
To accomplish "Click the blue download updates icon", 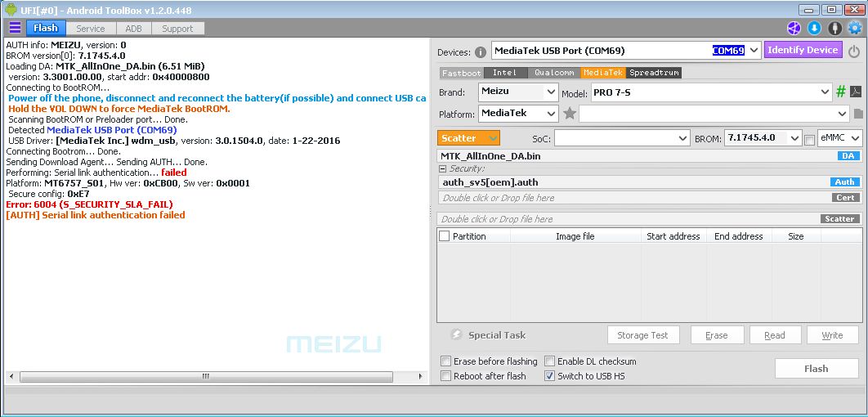I will 814,29.
